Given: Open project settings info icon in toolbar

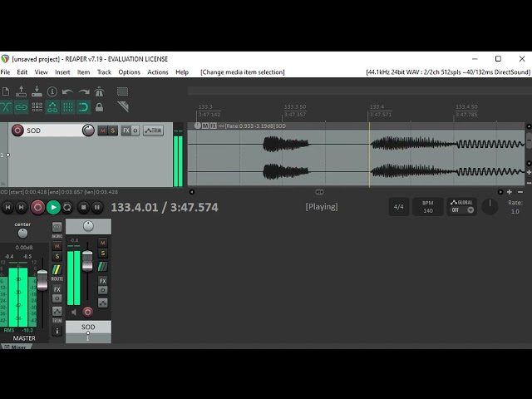Looking at the screenshot, I should point(52,91).
